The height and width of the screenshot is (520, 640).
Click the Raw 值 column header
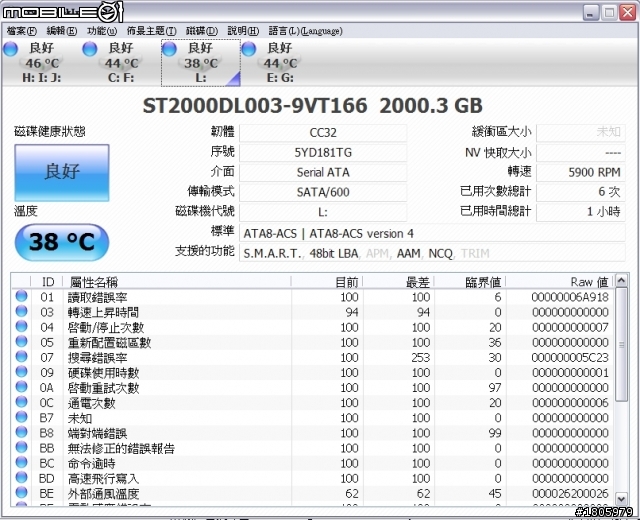point(560,282)
